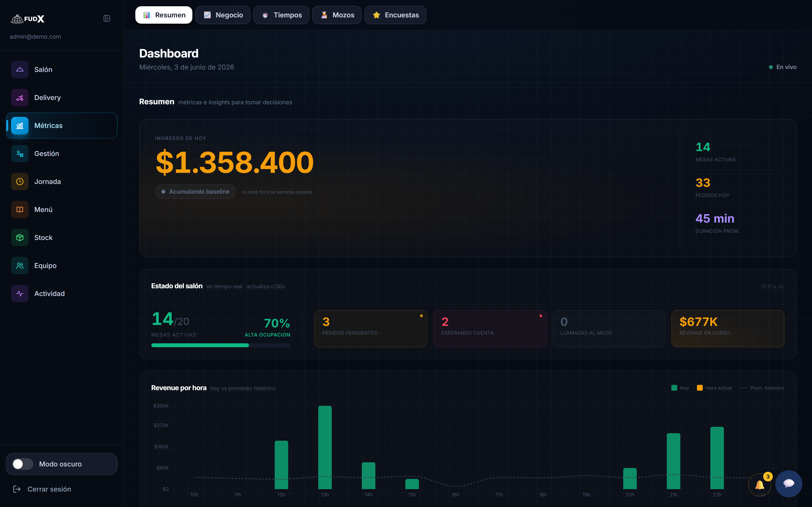Click the Acumulando baseline badge

tap(195, 192)
